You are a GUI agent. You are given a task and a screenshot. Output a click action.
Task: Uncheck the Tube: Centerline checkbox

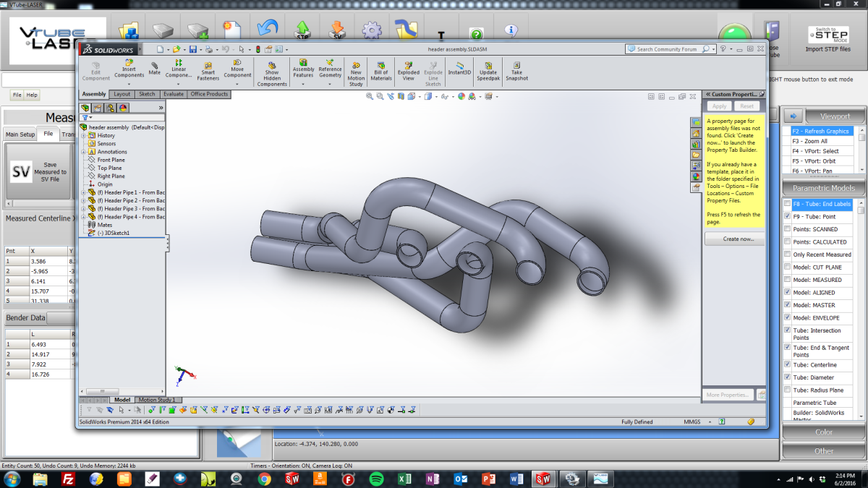[x=788, y=365]
